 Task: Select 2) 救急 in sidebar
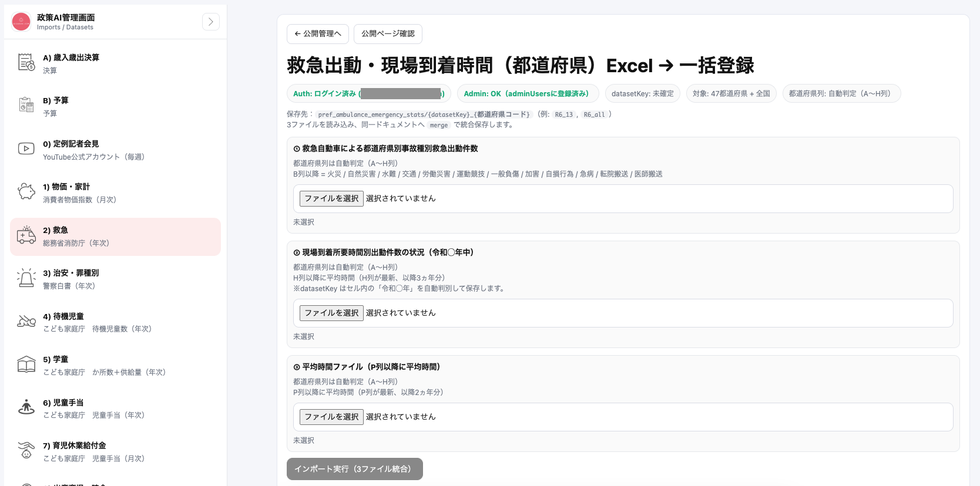(115, 237)
